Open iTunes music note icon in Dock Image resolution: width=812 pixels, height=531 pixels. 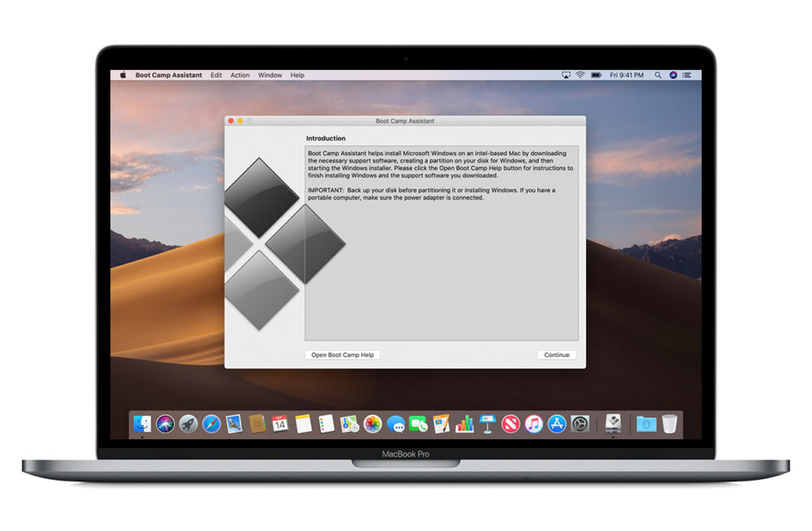pos(533,424)
